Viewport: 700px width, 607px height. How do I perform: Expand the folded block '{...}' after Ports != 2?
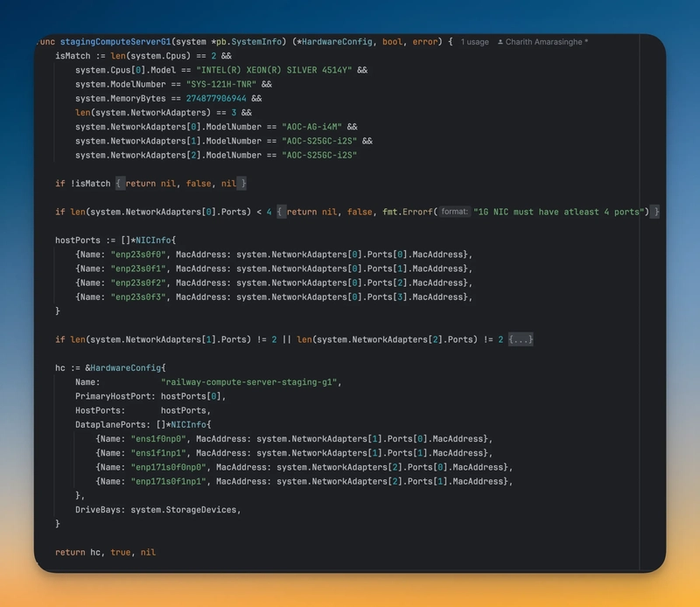[521, 339]
